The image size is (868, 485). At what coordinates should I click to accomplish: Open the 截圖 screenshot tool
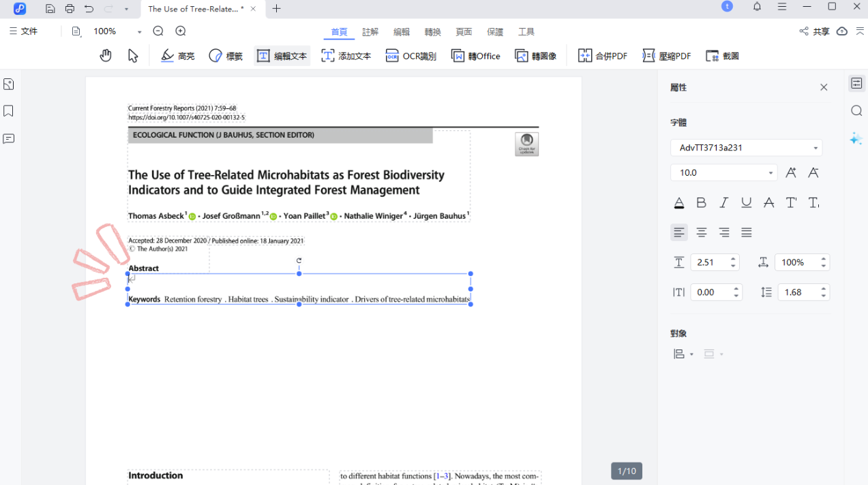pos(722,55)
